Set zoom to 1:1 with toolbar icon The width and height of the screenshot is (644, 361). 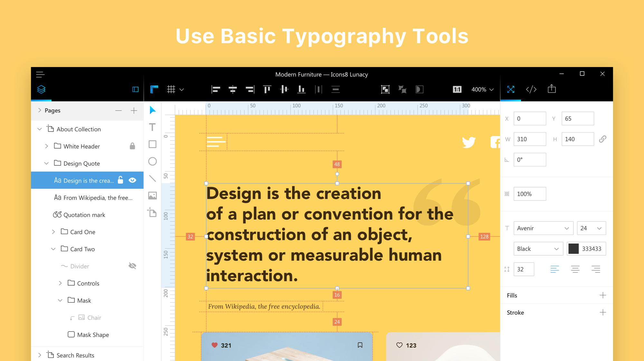[x=457, y=89]
